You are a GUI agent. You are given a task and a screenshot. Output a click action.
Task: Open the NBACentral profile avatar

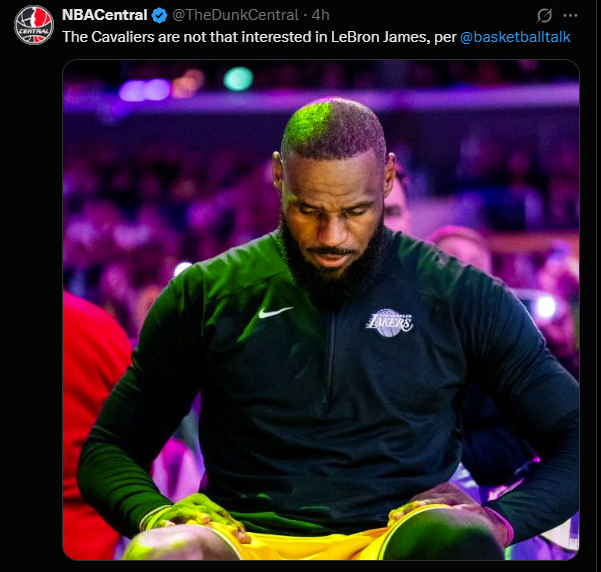pos(34,25)
